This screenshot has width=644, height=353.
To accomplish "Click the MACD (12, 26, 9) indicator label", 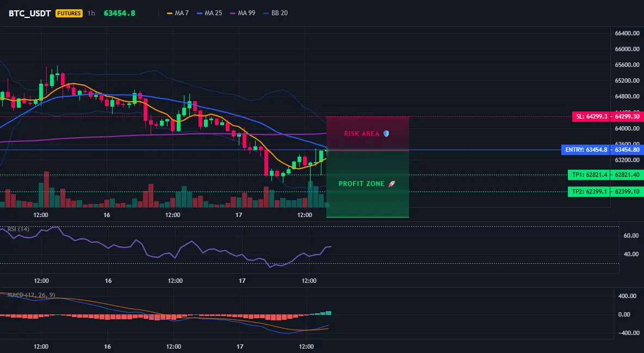I will [x=31, y=295].
